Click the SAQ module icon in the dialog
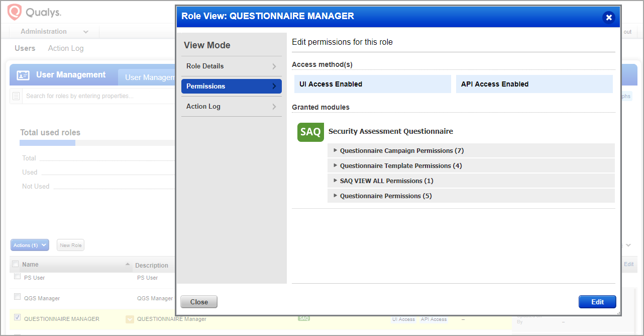Image resolution: width=644 pixels, height=336 pixels. tap(310, 132)
